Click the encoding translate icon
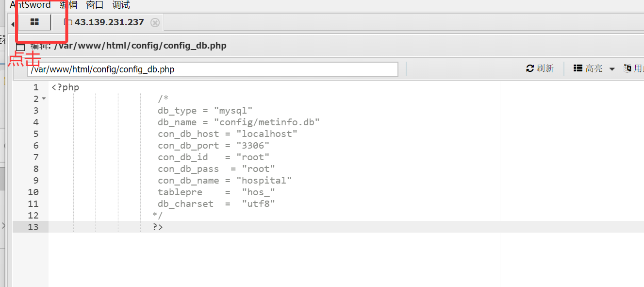 [x=627, y=68]
